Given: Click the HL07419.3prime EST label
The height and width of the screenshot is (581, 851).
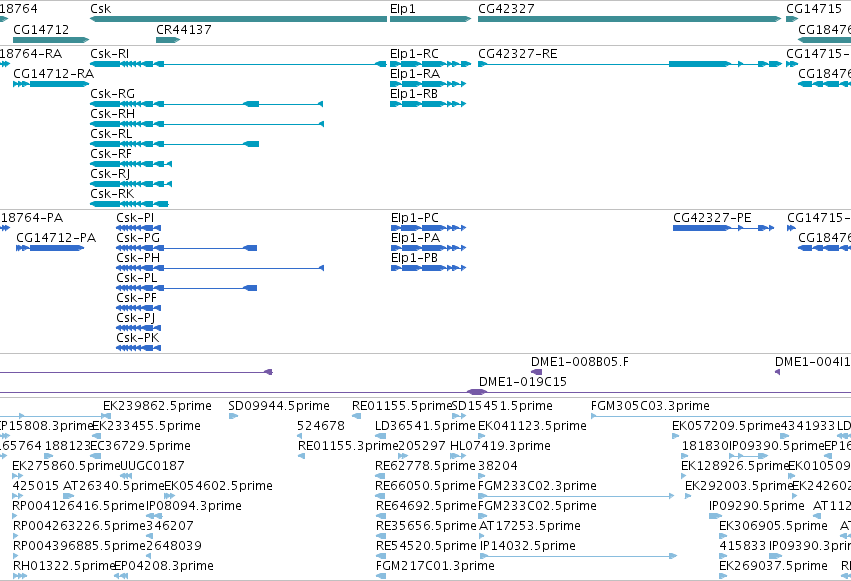Looking at the screenshot, I should pyautogui.click(x=500, y=446).
